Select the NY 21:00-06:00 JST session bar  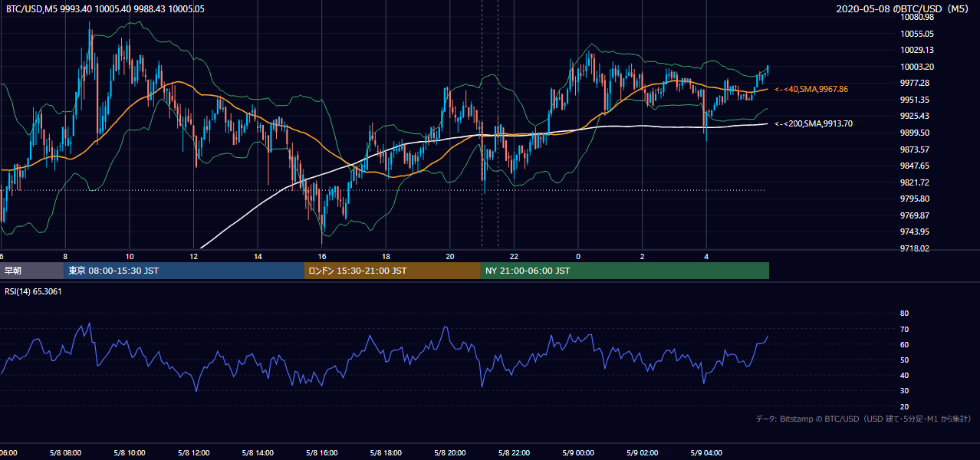pyautogui.click(x=625, y=271)
